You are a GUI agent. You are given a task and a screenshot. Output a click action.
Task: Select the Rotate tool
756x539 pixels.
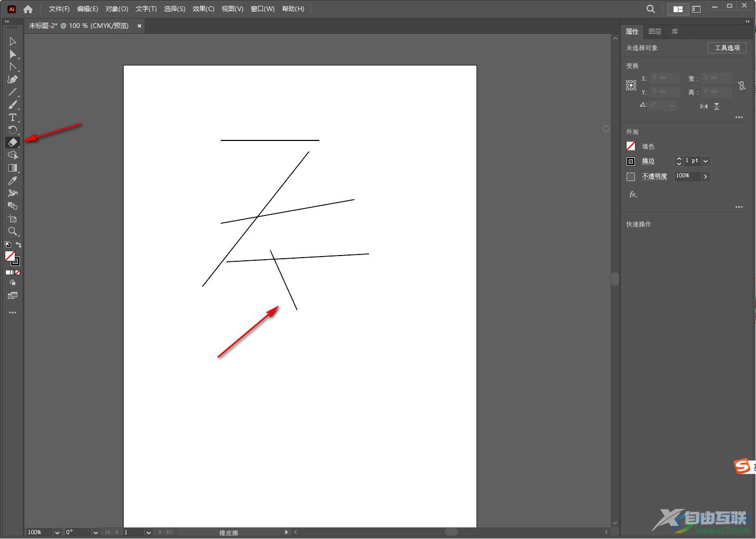[x=13, y=130]
